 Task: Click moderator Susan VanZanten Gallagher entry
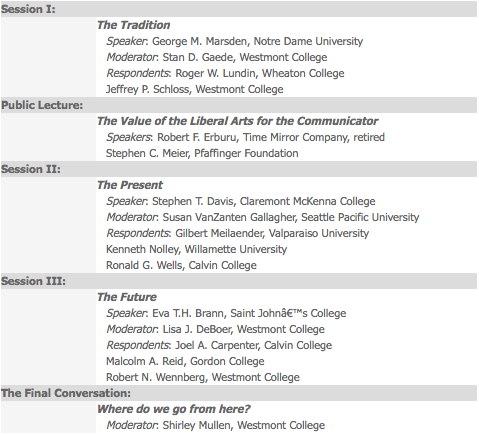[x=263, y=217]
